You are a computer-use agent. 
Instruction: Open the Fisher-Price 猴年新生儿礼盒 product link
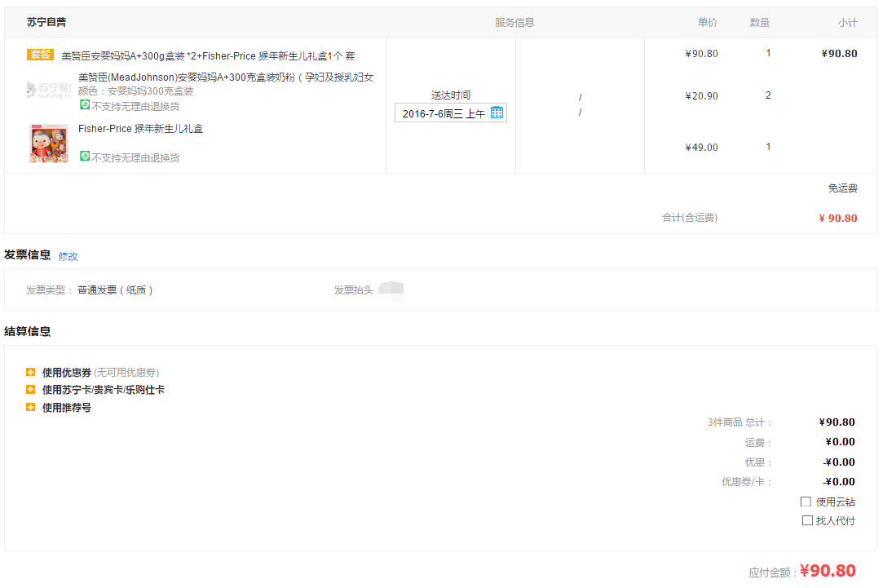[139, 128]
